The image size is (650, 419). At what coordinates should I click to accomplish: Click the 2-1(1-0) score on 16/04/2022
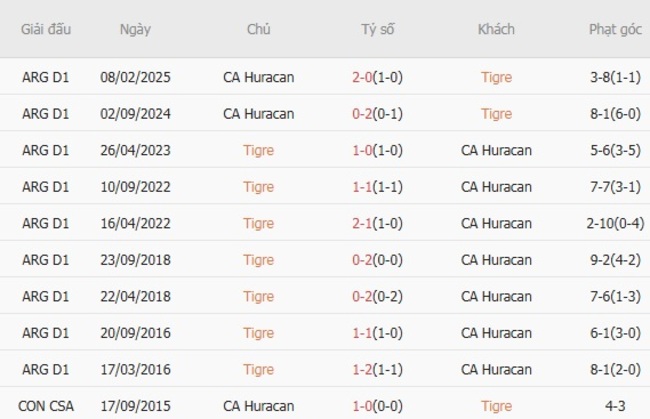[x=377, y=224]
